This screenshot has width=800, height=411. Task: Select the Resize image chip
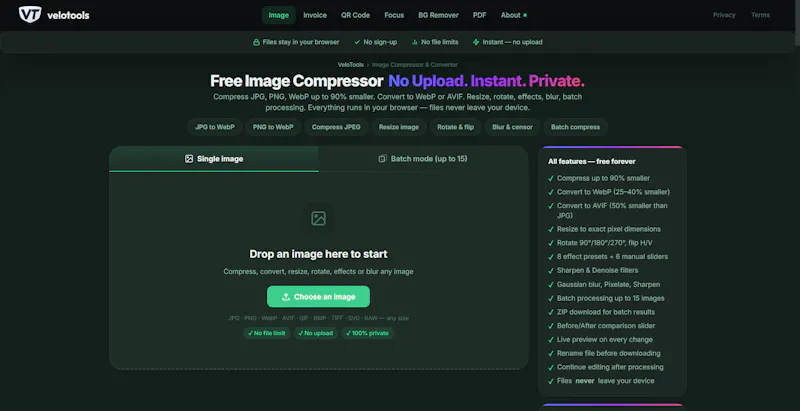click(x=398, y=127)
